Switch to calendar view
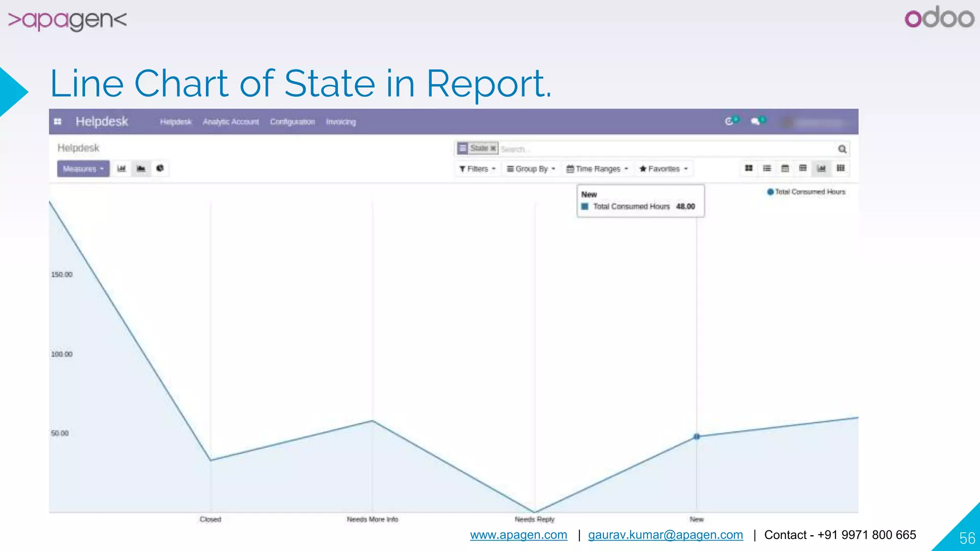This screenshot has width=980, height=551. click(x=785, y=168)
